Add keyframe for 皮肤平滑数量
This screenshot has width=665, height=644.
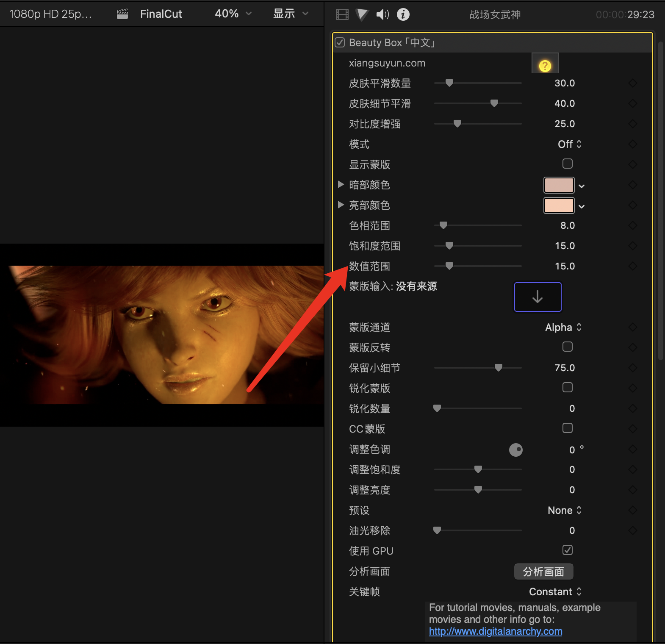(x=633, y=83)
